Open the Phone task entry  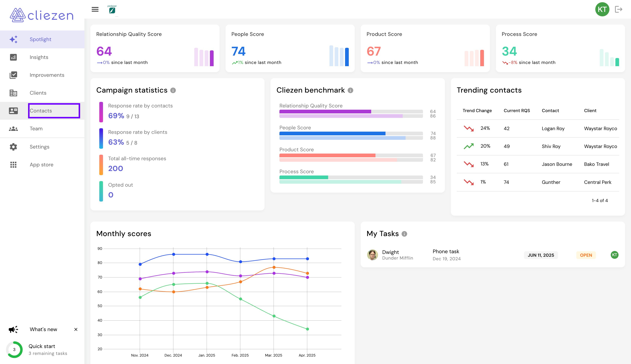[x=447, y=255]
